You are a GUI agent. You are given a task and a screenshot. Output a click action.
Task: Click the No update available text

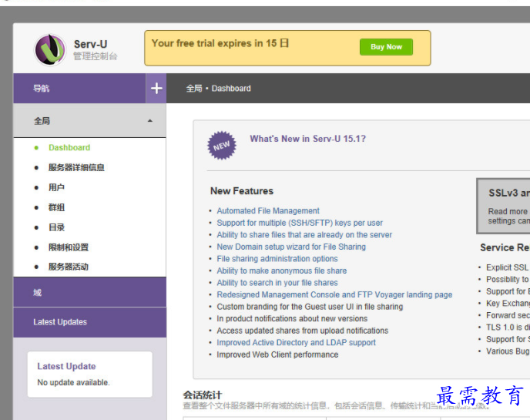pyautogui.click(x=73, y=382)
